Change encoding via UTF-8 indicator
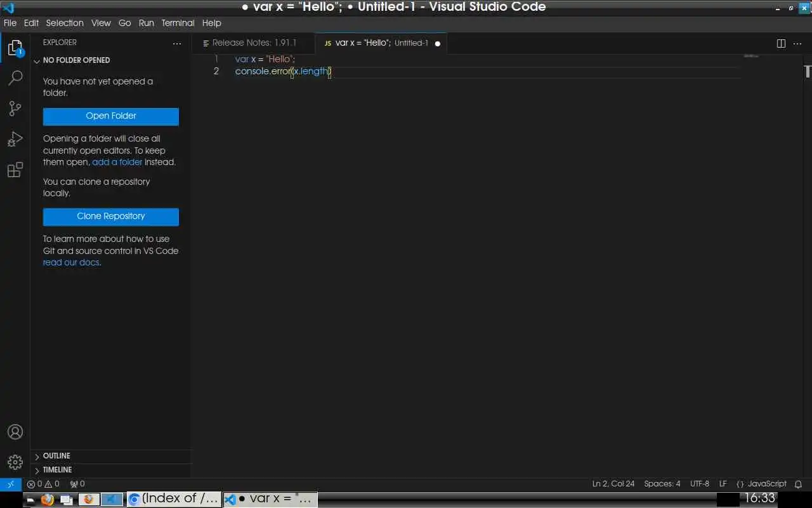812x508 pixels. [x=700, y=484]
